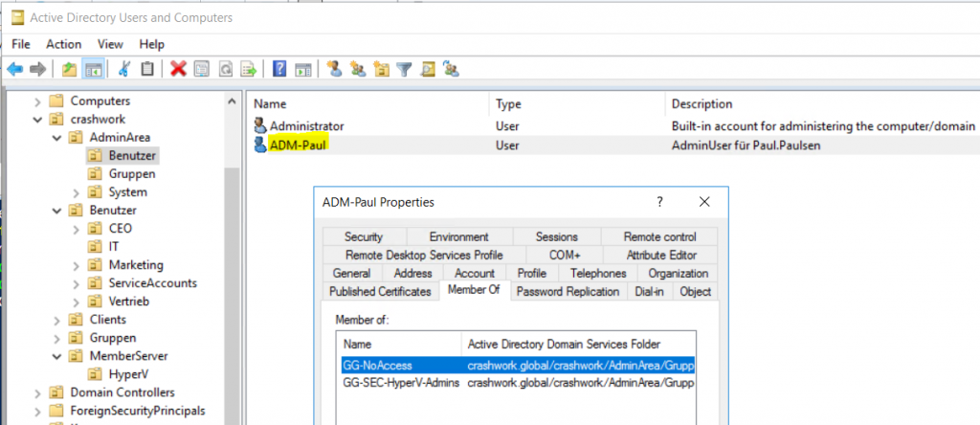Collapse the crashwork OU node
Image resolution: width=980 pixels, height=425 pixels.
37,119
